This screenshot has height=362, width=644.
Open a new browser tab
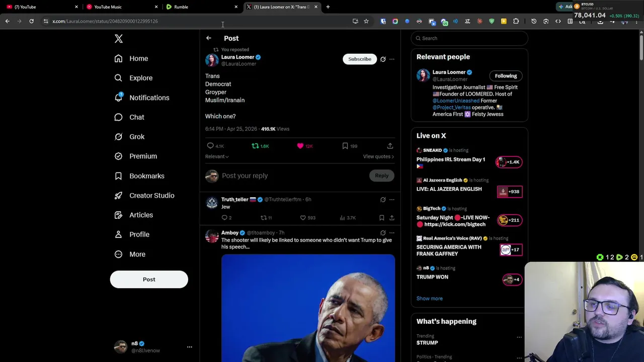[x=328, y=7]
